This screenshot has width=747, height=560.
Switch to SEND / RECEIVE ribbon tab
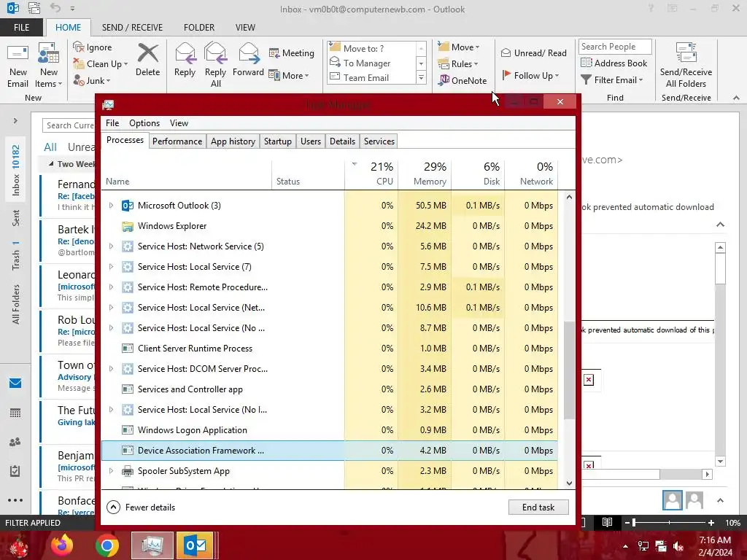click(x=132, y=28)
